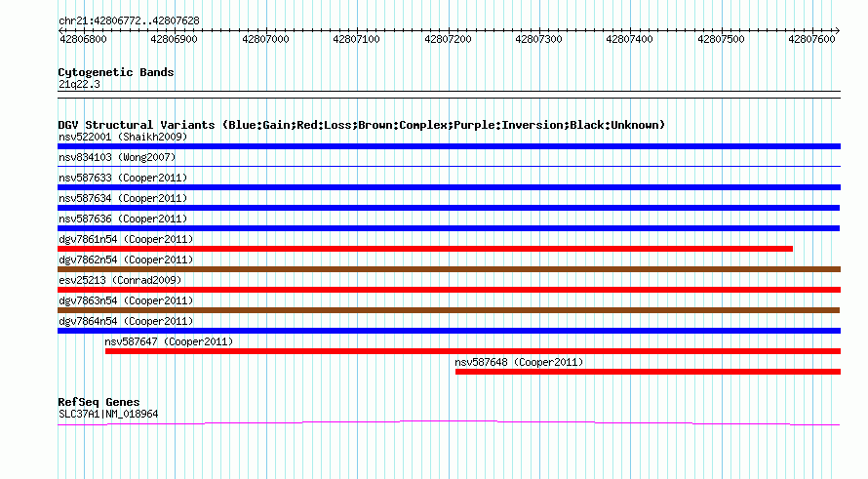Select the short red bar for nsv587648
Screen dimensions: 868x479
click(x=649, y=372)
